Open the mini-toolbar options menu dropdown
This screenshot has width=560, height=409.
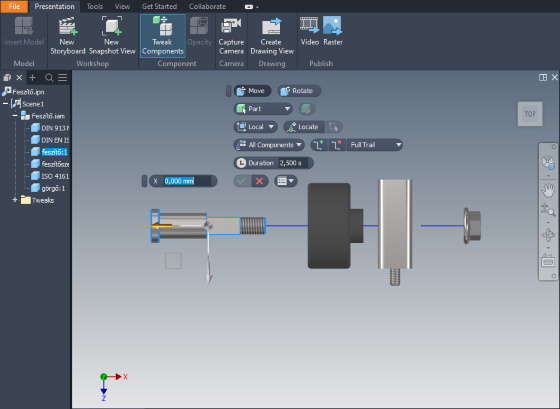tap(286, 181)
